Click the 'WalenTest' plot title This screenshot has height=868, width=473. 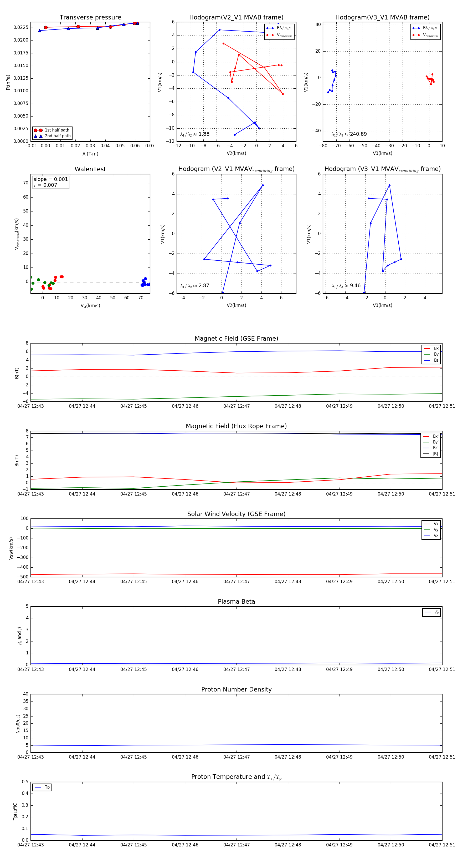[x=90, y=169]
